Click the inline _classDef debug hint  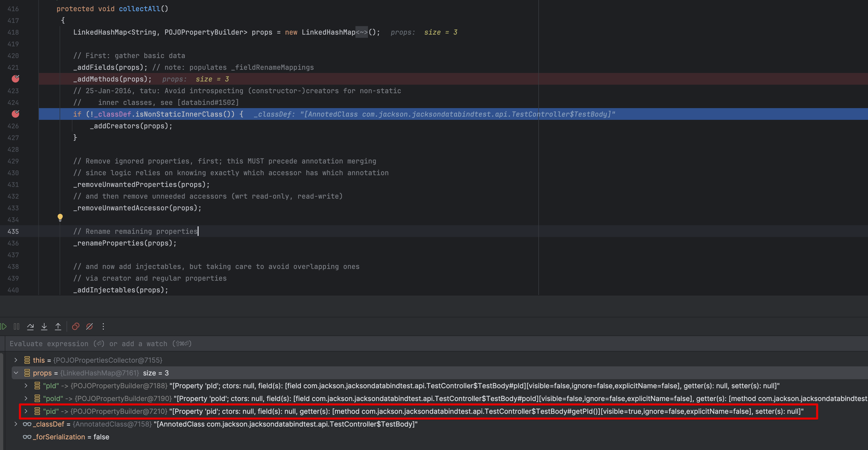tap(434, 114)
